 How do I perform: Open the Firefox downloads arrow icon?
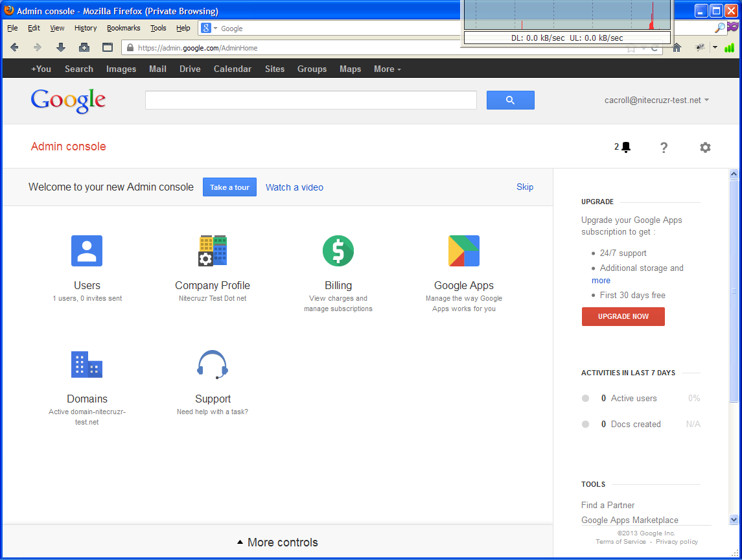tap(60, 47)
